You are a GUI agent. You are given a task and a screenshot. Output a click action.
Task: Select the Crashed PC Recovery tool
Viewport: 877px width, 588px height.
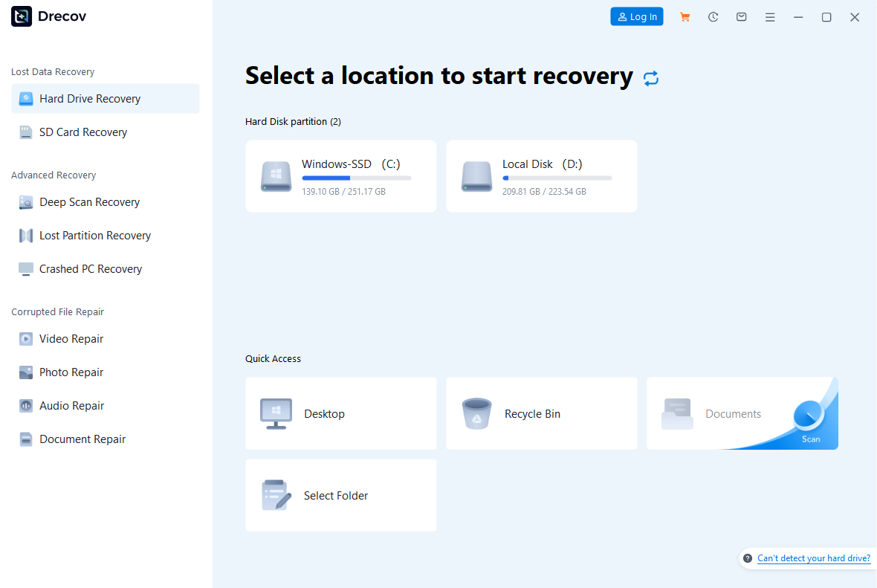pyautogui.click(x=91, y=268)
